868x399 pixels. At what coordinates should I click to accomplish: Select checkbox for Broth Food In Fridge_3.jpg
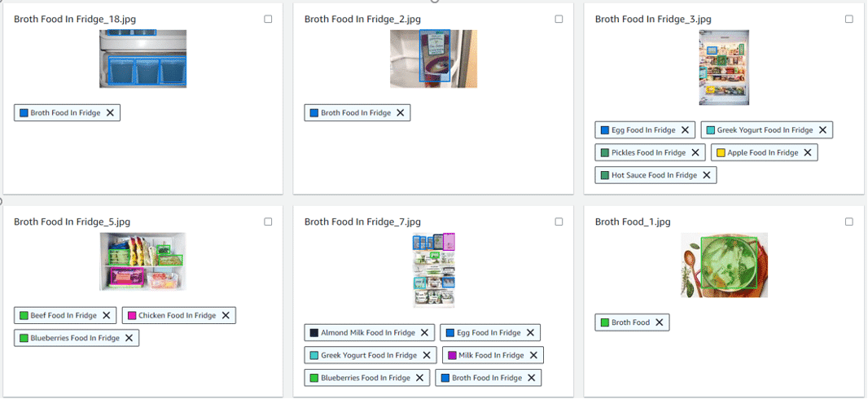point(849,19)
